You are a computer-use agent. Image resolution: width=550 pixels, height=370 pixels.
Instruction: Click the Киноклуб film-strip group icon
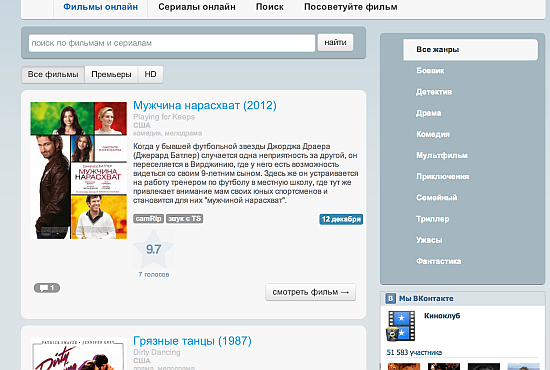click(401, 326)
